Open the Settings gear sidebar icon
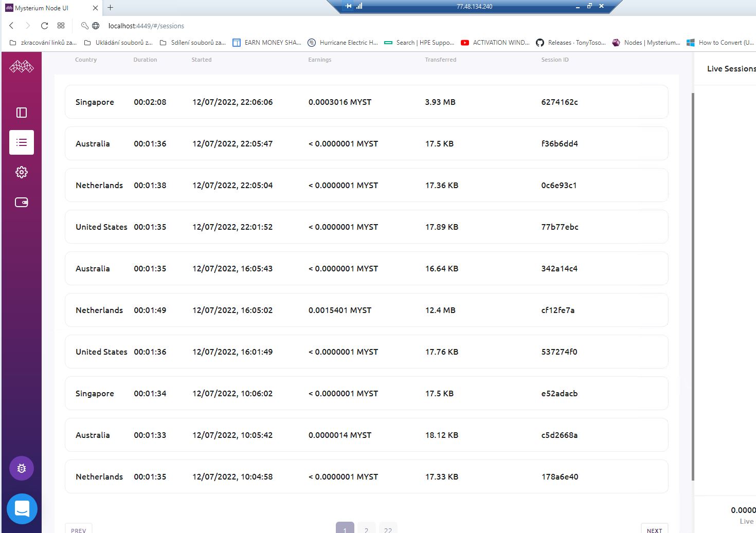Viewport: 756px width, 533px height. [22, 172]
